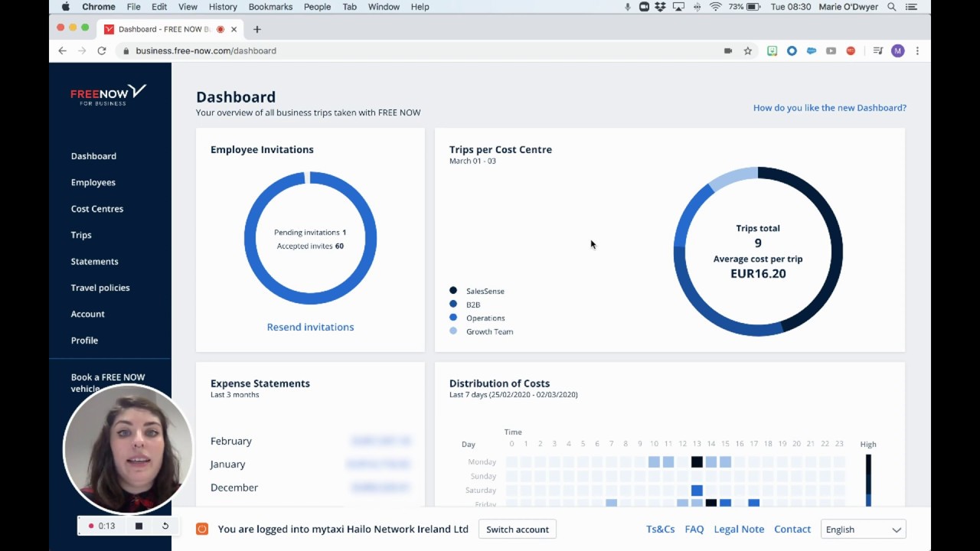
Task: Go back with the browser back arrow
Action: point(63,51)
